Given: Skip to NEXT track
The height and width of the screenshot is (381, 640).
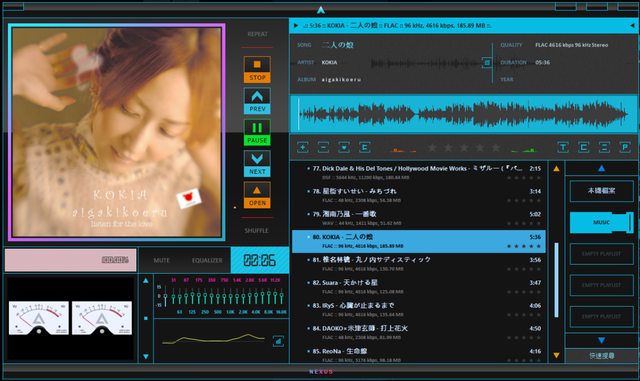Looking at the screenshot, I should (x=257, y=164).
